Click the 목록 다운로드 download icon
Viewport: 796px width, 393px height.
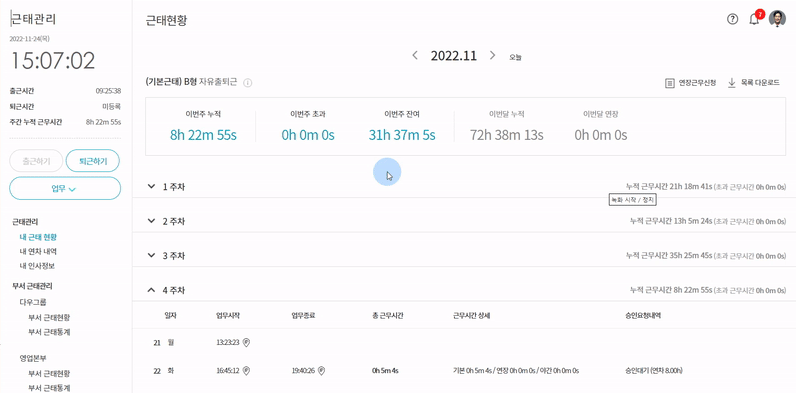coord(732,83)
